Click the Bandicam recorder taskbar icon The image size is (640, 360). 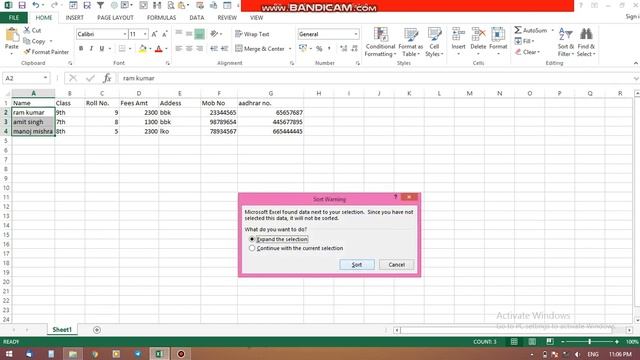point(181,354)
